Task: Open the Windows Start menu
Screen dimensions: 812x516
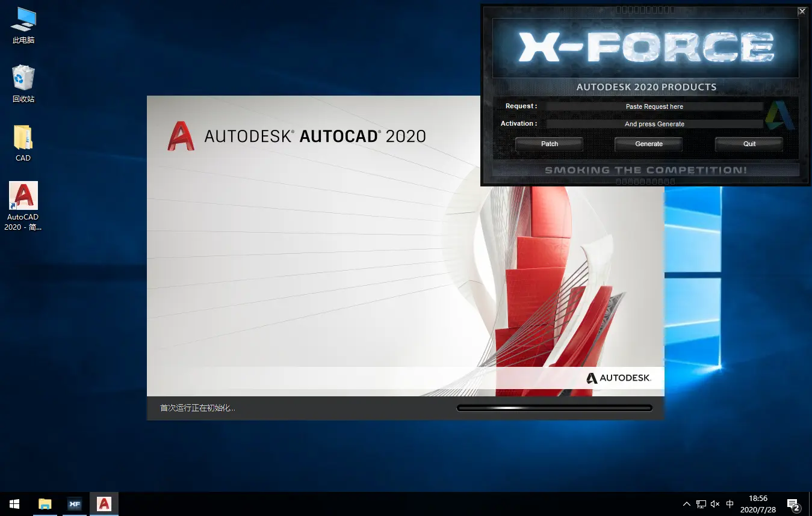Action: (x=14, y=504)
